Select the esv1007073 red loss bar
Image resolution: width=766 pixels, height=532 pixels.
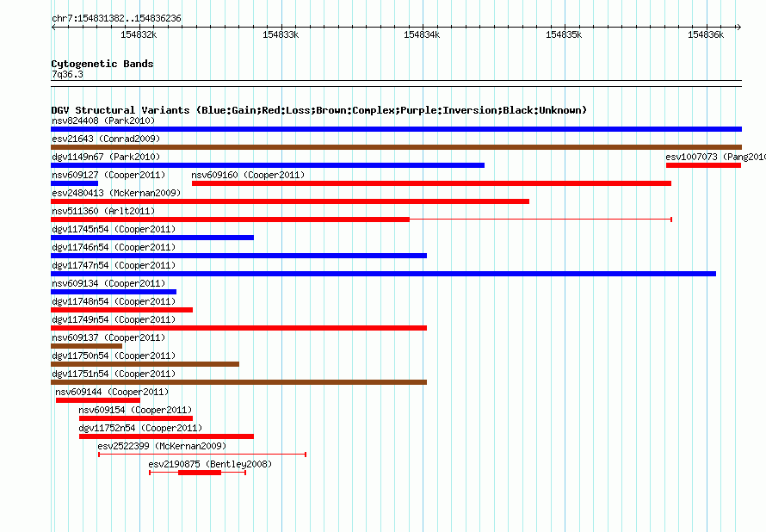[x=703, y=165]
